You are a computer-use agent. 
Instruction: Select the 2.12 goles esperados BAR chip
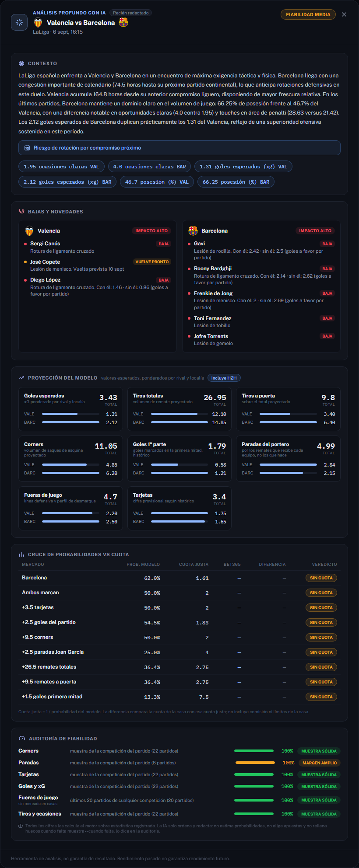pyautogui.click(x=67, y=182)
